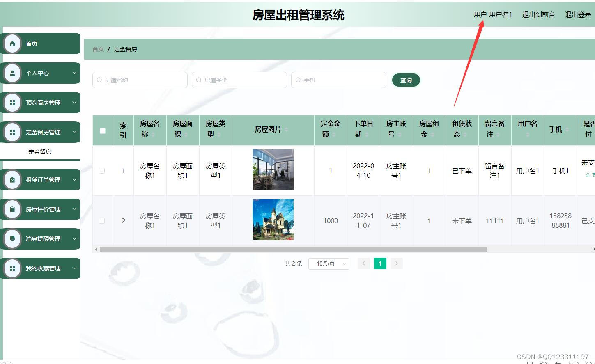The height and width of the screenshot is (364, 595).
Task: Collapse the 定金留房管理 menu chevron
Action: [74, 132]
